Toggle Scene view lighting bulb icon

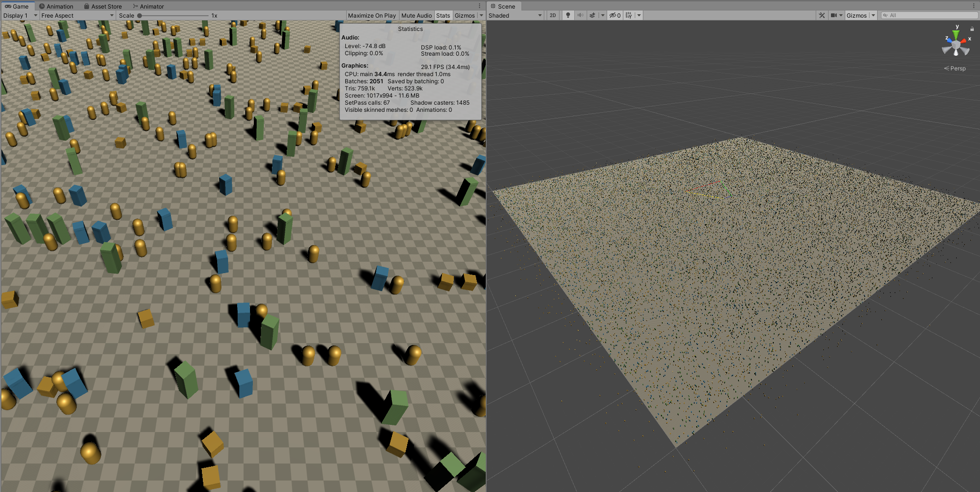[568, 15]
